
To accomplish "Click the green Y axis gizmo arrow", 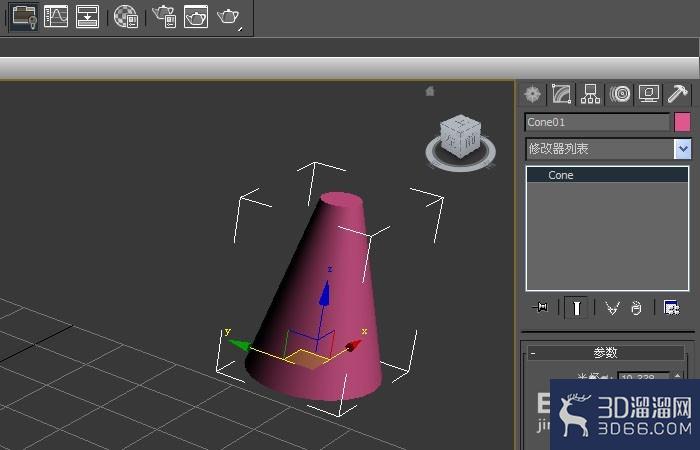I will pos(239,344).
